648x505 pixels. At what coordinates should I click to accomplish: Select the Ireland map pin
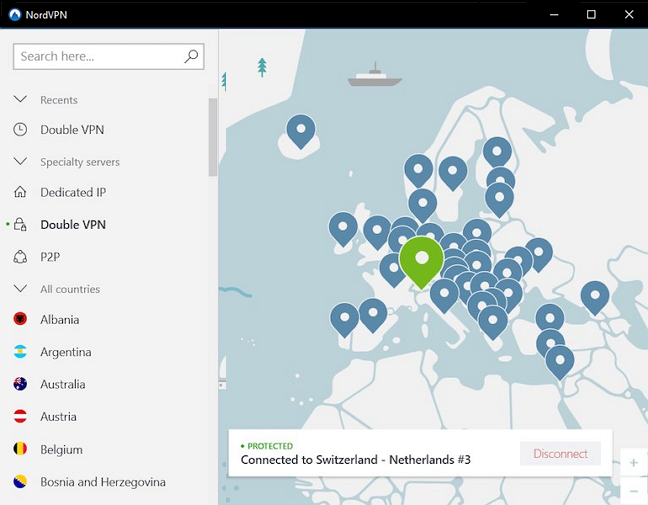click(343, 229)
